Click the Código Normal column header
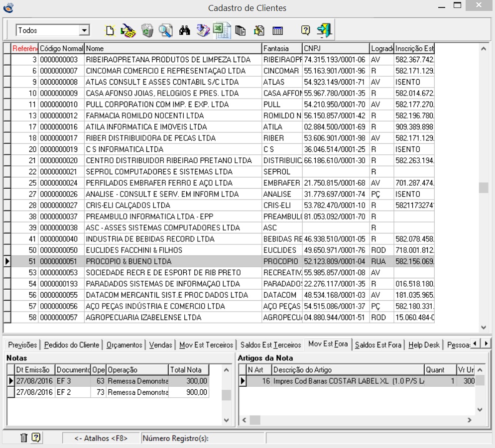 coord(61,48)
